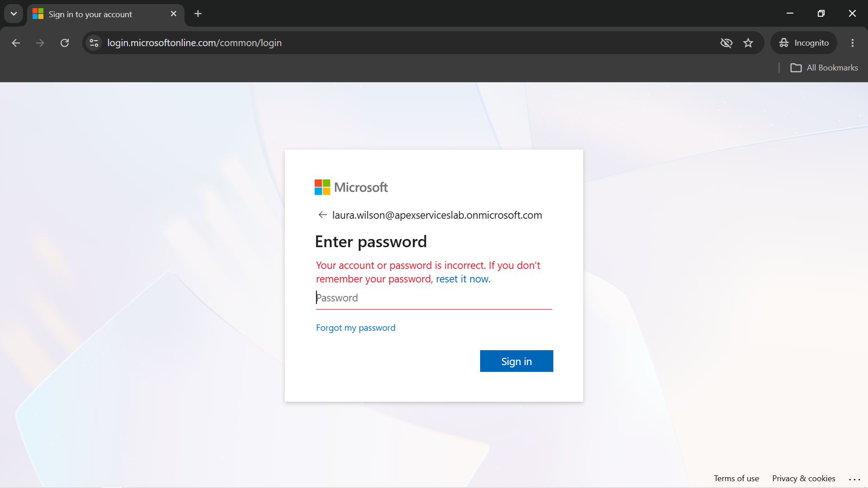The image size is (868, 488).
Task: Open the Privacy & cookies footer link
Action: click(x=804, y=479)
